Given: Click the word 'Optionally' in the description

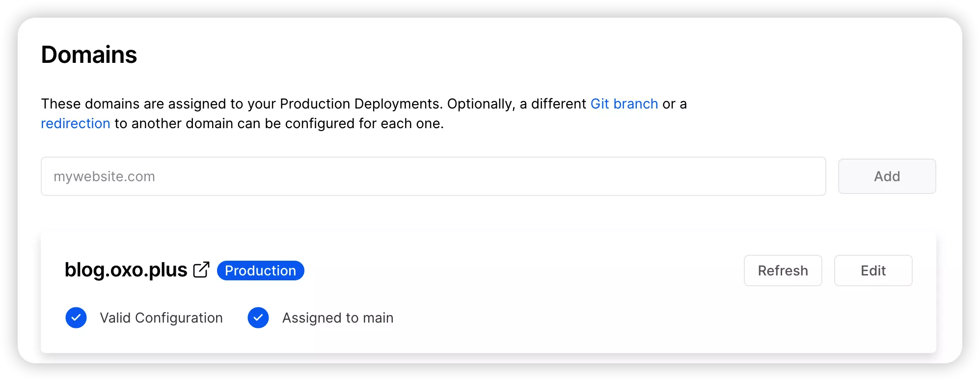Looking at the screenshot, I should pyautogui.click(x=480, y=104).
